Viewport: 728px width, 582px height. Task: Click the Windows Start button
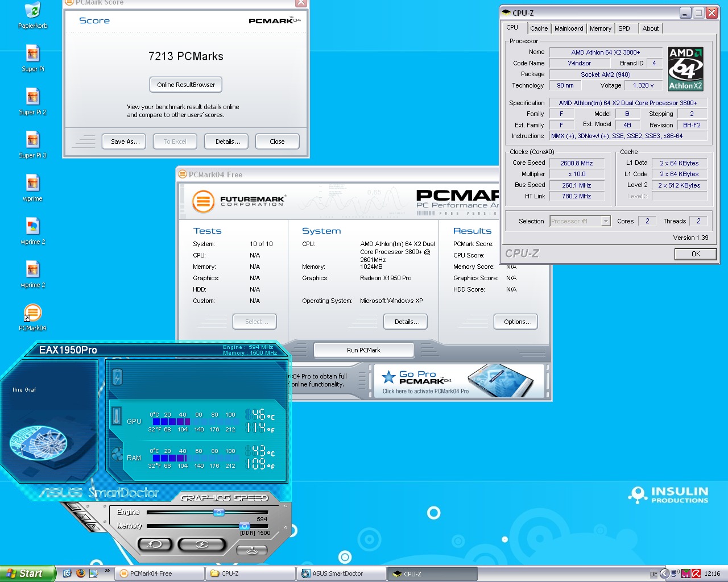(27, 573)
